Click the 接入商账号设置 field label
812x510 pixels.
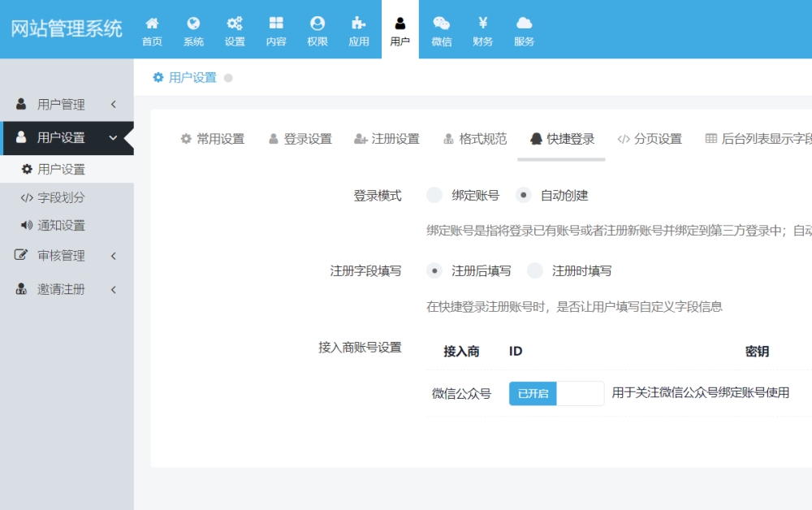[x=360, y=348]
